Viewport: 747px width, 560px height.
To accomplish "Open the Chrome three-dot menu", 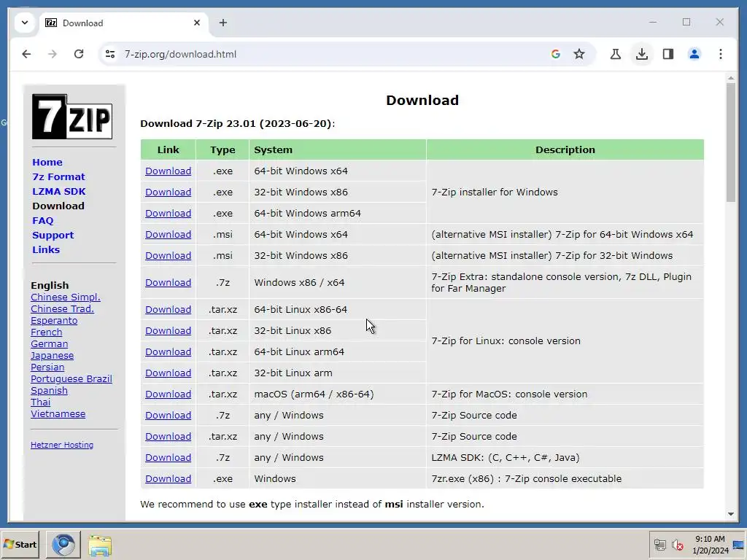I will (x=720, y=54).
